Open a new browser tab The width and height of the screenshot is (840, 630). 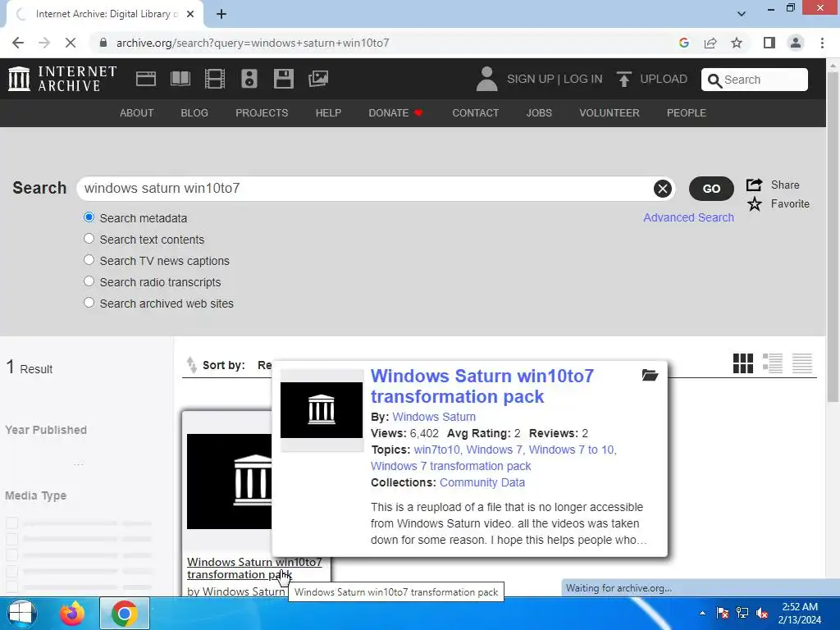click(x=221, y=14)
